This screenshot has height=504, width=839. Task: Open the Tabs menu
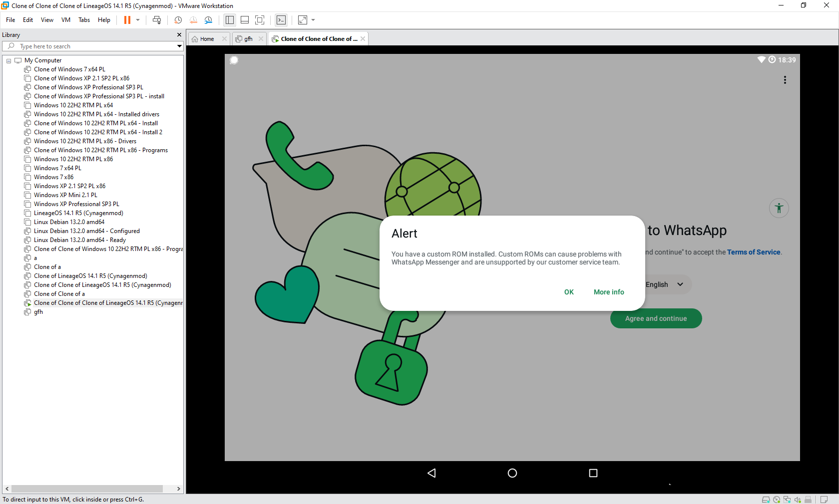tap(84, 20)
